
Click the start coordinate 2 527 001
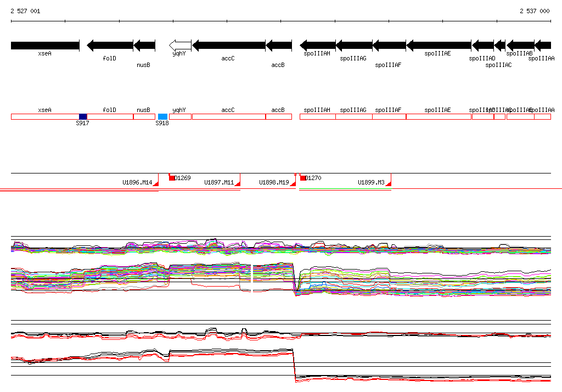click(25, 11)
